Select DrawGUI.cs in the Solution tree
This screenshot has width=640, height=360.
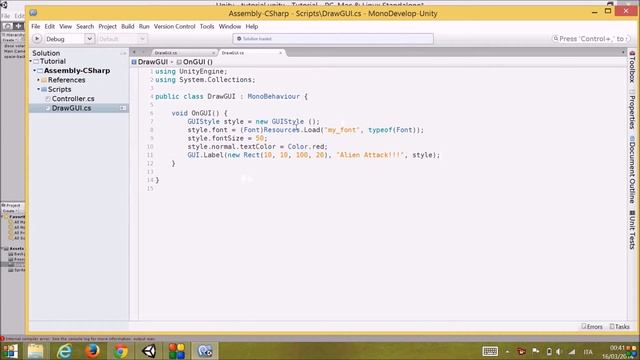point(71,108)
